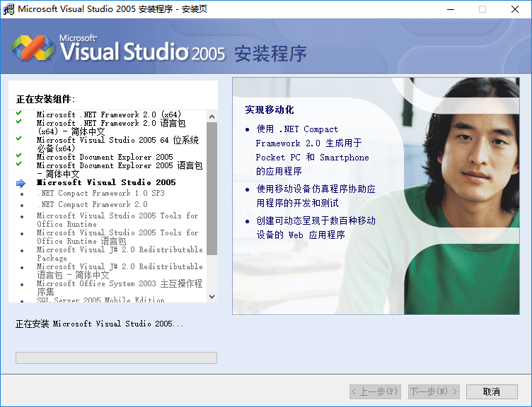Click the 安装程序 banner title text

[271, 54]
